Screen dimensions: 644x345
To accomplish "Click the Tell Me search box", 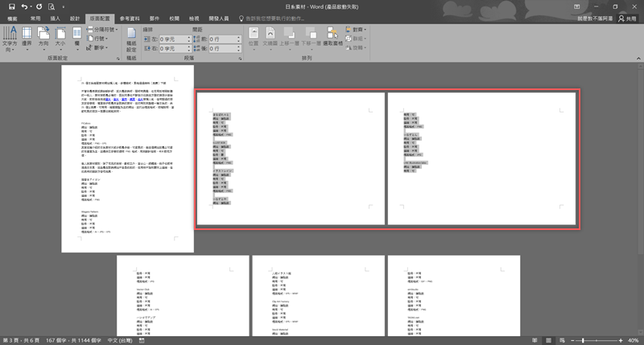I will [272, 18].
